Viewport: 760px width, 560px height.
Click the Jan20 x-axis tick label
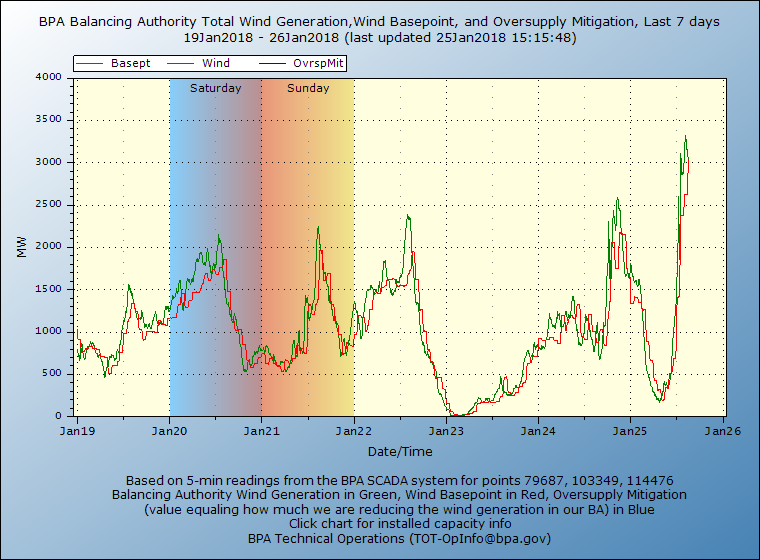coord(169,432)
